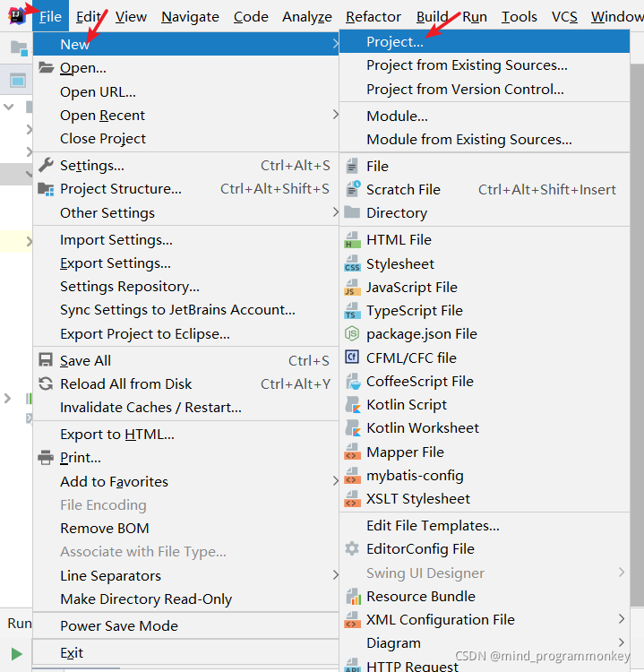The width and height of the screenshot is (644, 672).
Task: Expand the XML Configuration File submenu arrow
Action: (x=622, y=618)
